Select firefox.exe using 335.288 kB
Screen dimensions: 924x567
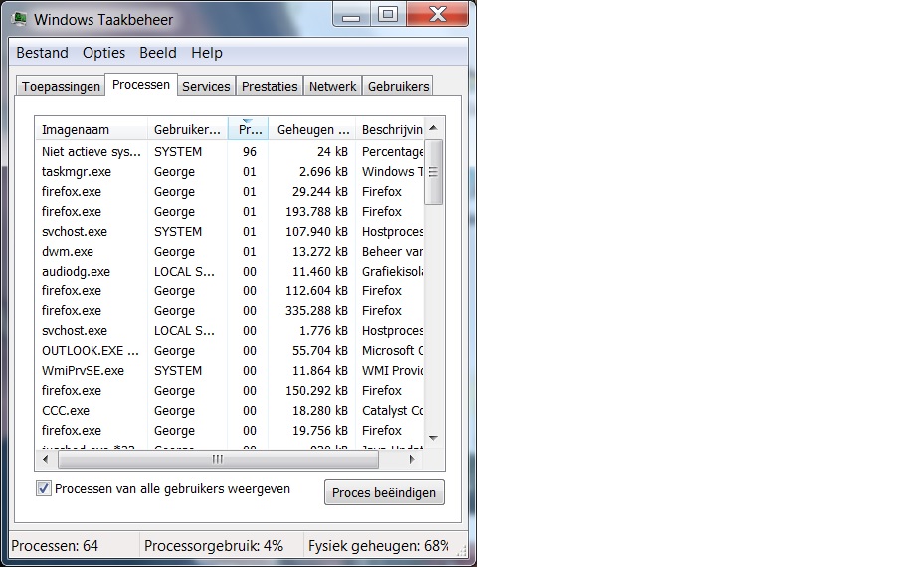[x=230, y=310]
